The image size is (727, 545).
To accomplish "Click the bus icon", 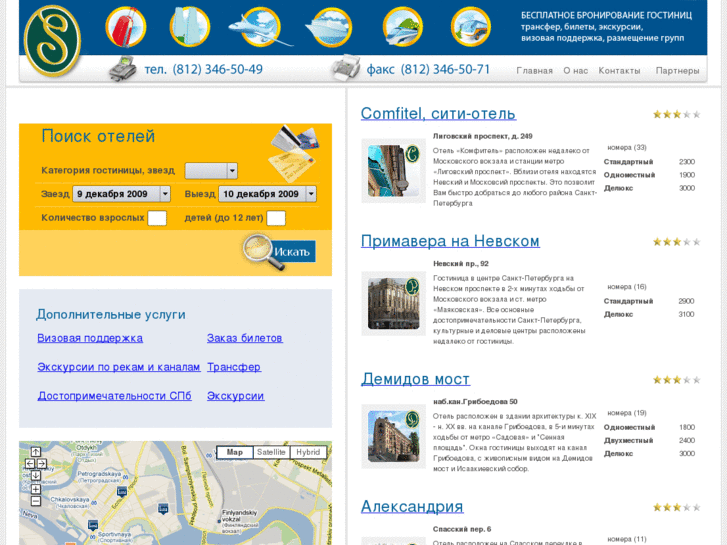I will click(471, 26).
